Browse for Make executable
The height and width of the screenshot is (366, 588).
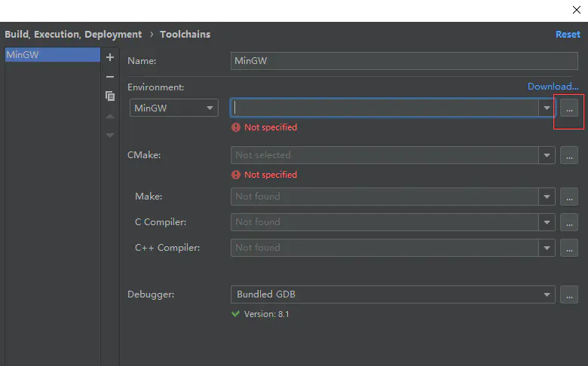coord(569,197)
